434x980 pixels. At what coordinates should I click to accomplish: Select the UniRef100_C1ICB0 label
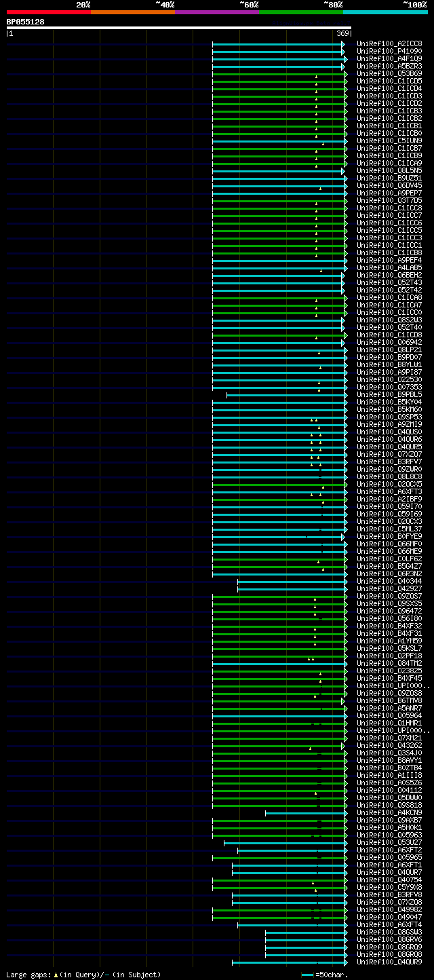389,133
